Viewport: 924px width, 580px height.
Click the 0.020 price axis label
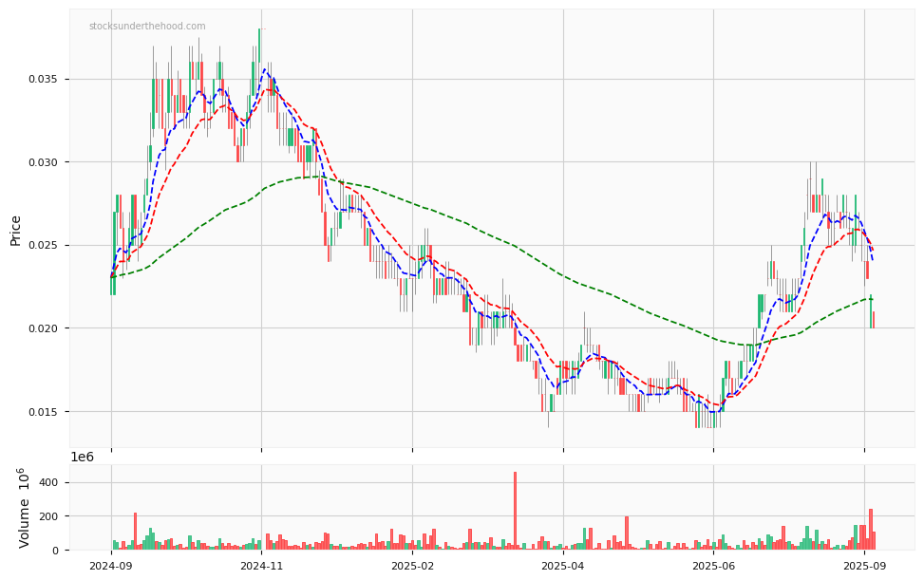(45, 328)
